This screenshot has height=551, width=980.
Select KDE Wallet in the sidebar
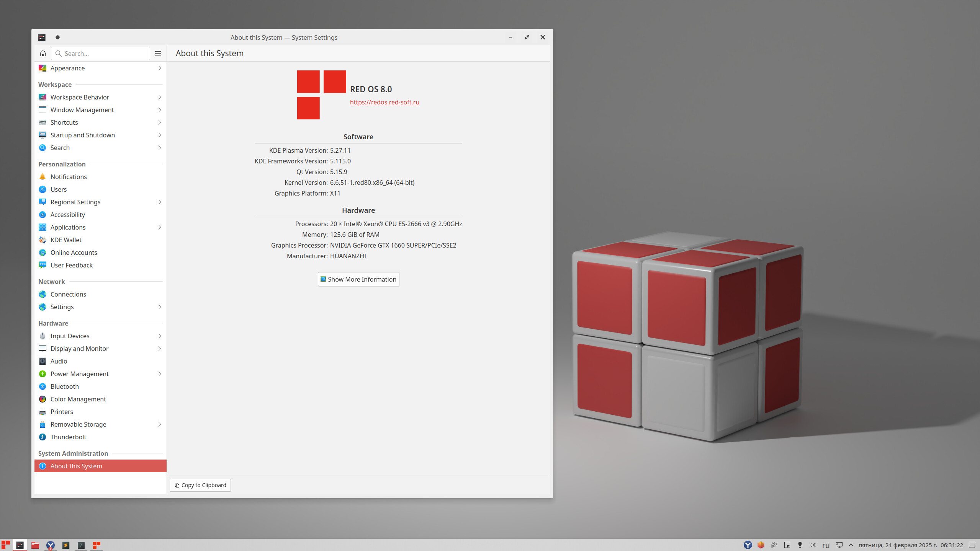[x=66, y=240]
